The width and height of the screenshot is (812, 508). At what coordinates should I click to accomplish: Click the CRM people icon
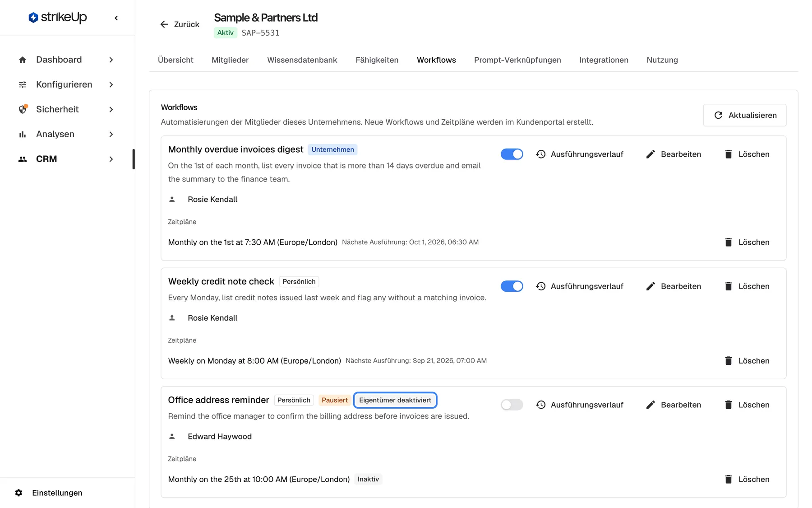23,159
